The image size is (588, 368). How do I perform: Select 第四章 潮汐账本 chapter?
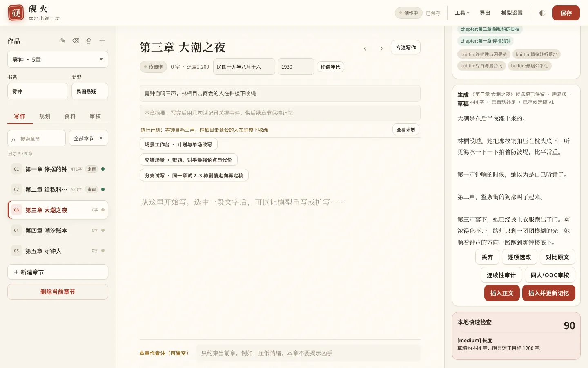coord(58,230)
